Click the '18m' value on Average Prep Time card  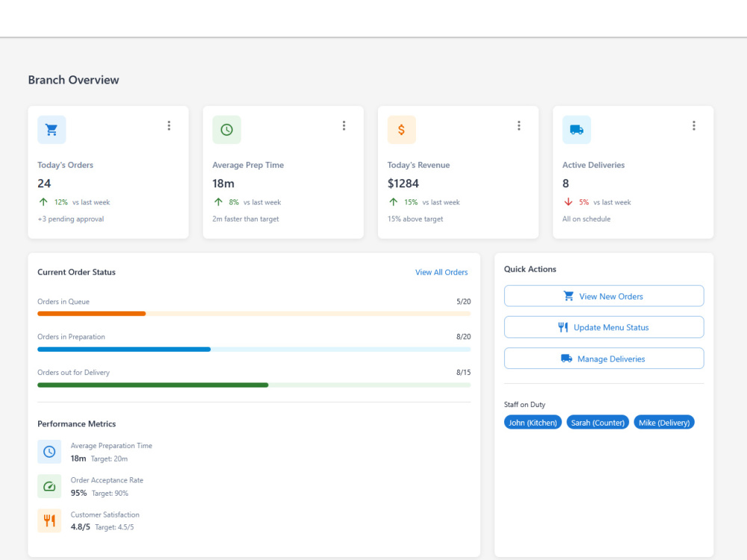click(223, 184)
